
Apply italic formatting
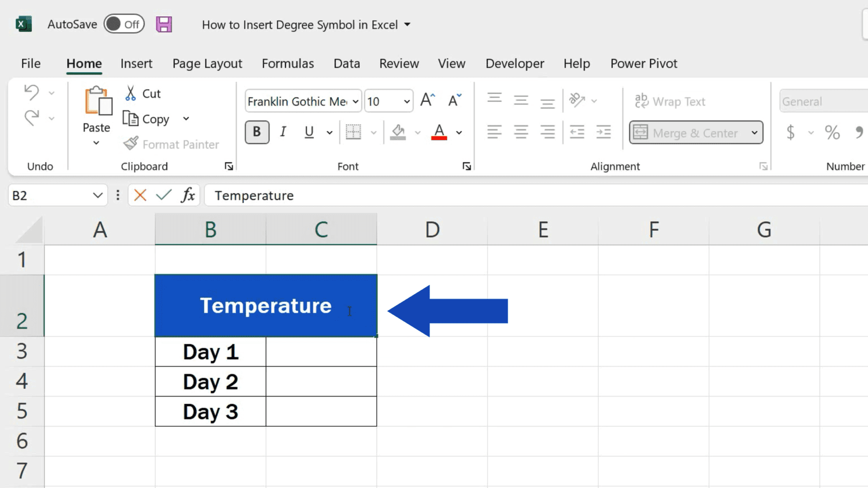point(283,132)
